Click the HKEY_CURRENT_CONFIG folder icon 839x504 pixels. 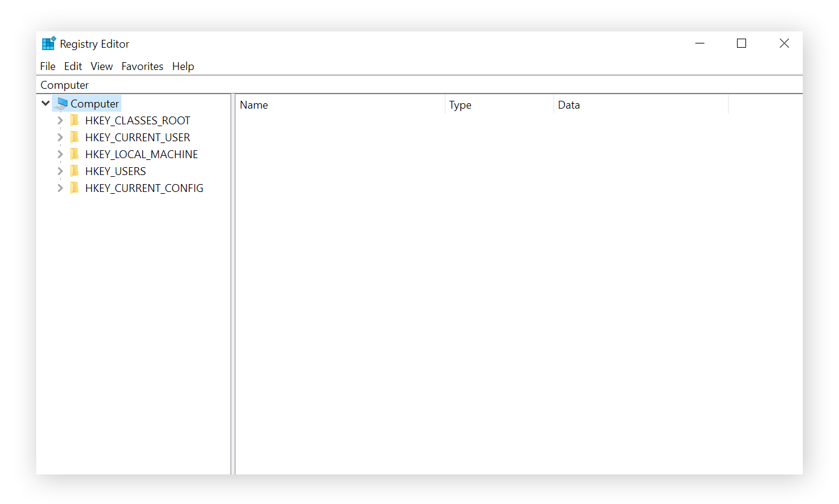[74, 188]
